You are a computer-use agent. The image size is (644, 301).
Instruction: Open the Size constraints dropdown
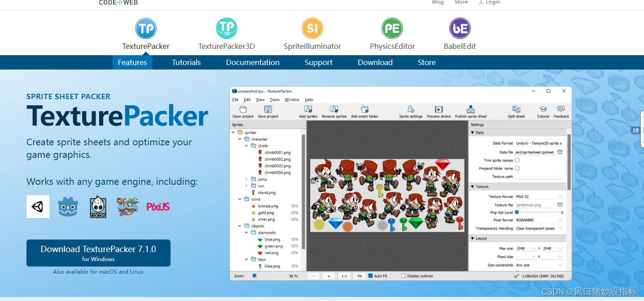(x=539, y=265)
